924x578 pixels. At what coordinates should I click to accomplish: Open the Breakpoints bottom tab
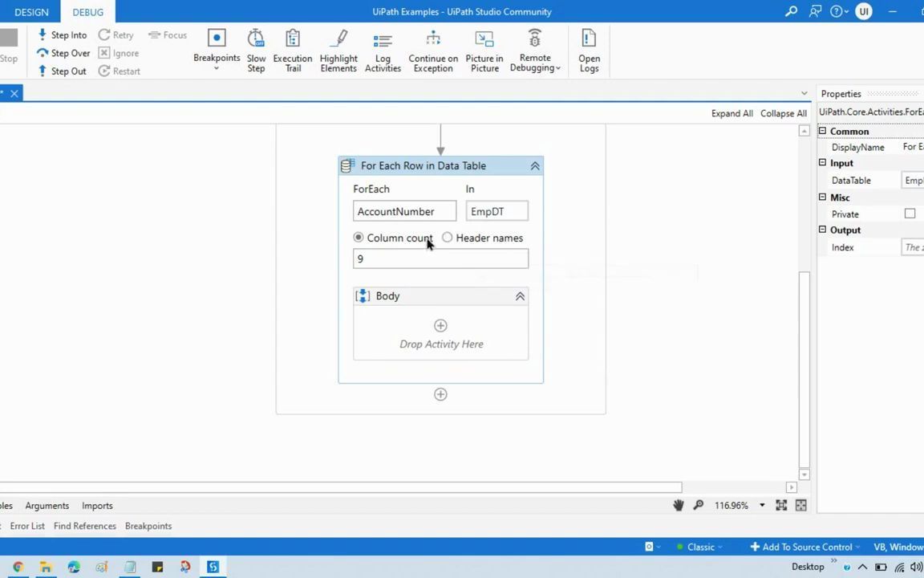pos(148,526)
